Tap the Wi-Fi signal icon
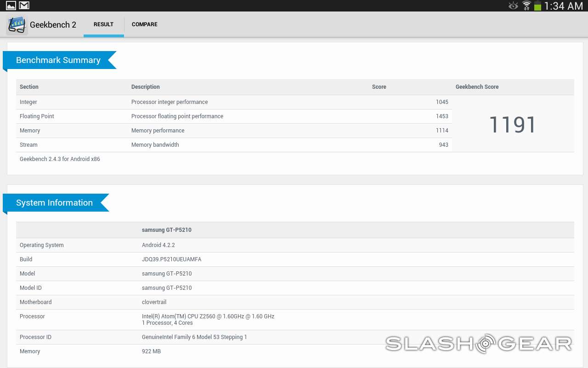Screen dimensions: 588x368 pyautogui.click(x=526, y=6)
